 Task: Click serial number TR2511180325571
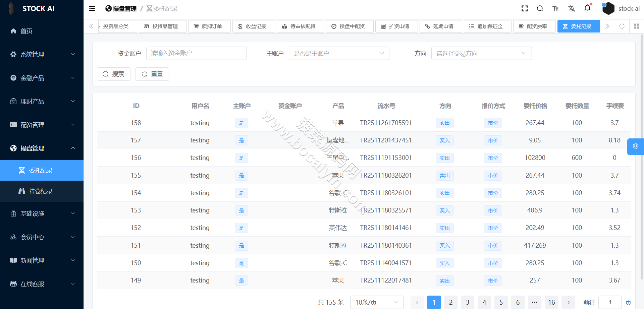tap(386, 210)
